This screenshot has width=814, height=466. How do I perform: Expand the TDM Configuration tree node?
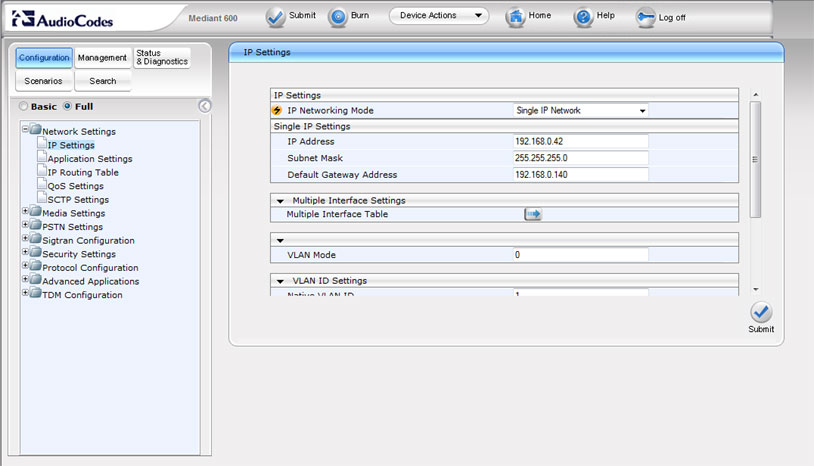[x=25, y=292]
